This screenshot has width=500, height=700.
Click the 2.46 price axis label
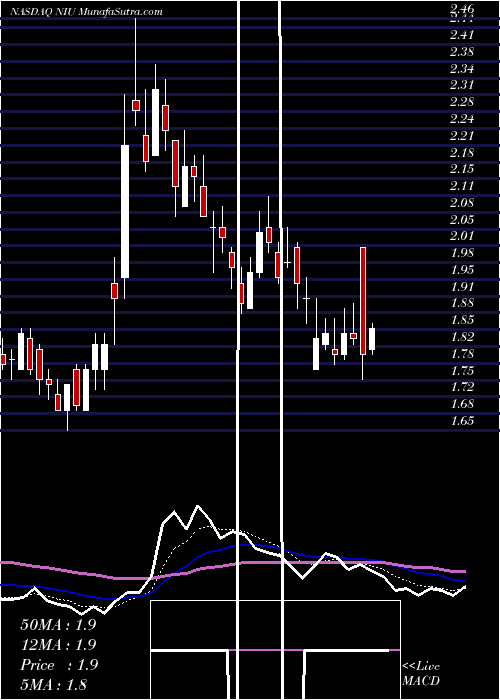point(461,8)
